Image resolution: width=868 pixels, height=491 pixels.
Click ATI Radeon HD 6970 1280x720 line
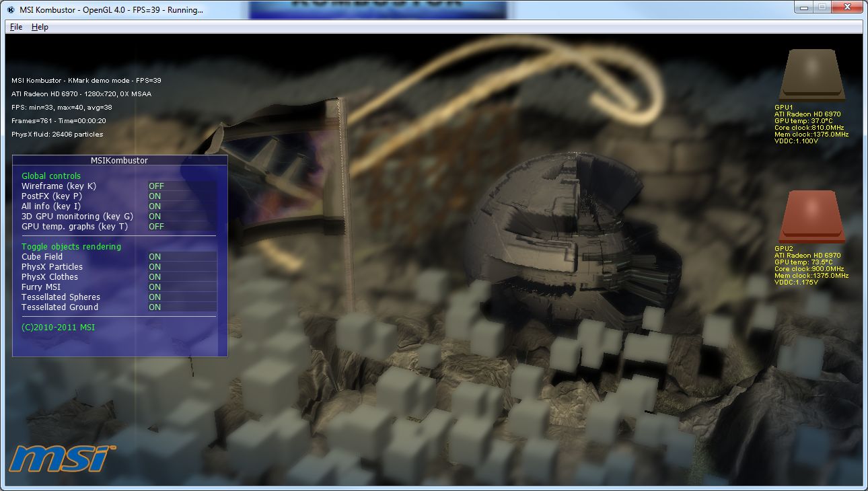[81, 94]
